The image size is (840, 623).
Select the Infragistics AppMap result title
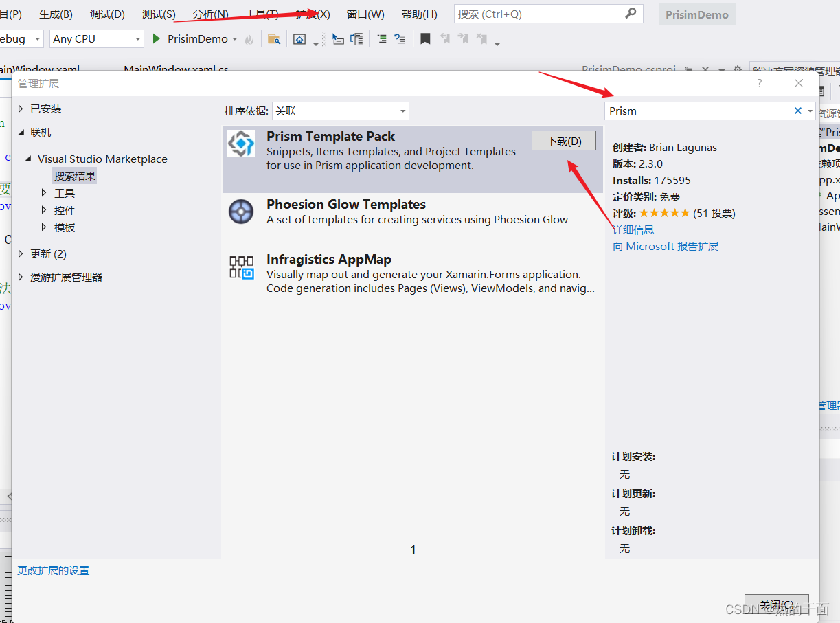coord(329,260)
